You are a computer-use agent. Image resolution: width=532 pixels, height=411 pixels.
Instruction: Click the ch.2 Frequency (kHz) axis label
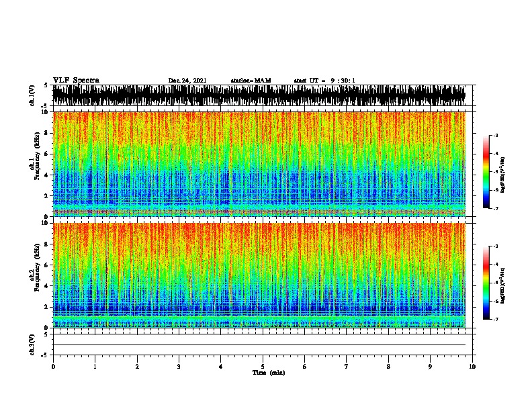tap(35, 267)
